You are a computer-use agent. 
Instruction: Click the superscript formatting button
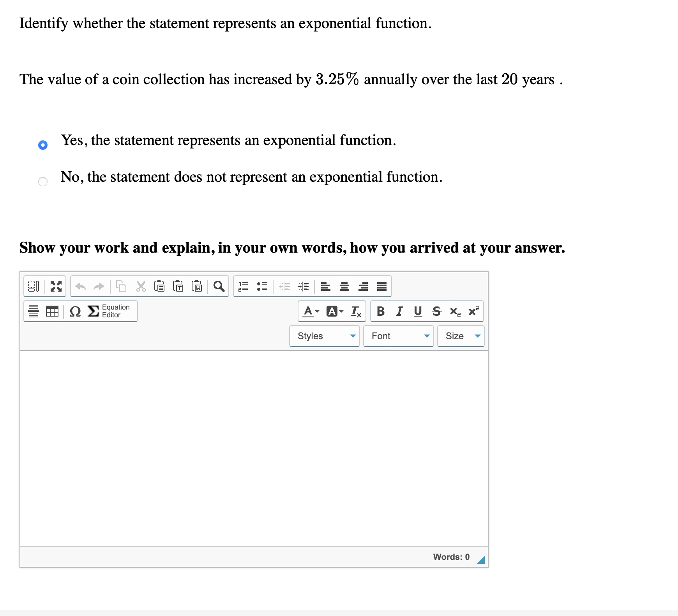(x=473, y=311)
